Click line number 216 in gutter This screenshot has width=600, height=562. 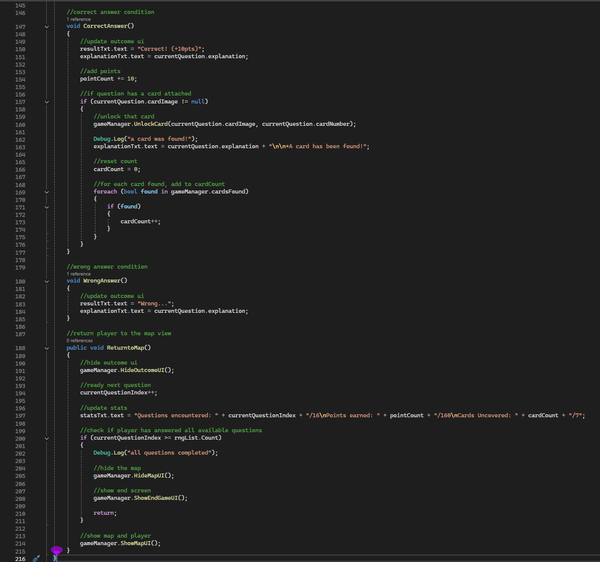click(20, 559)
